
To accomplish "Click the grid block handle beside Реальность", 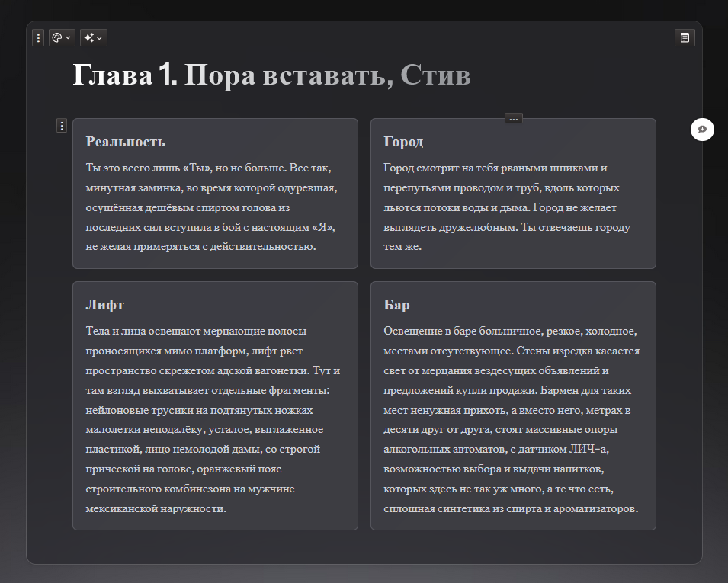I will click(62, 126).
